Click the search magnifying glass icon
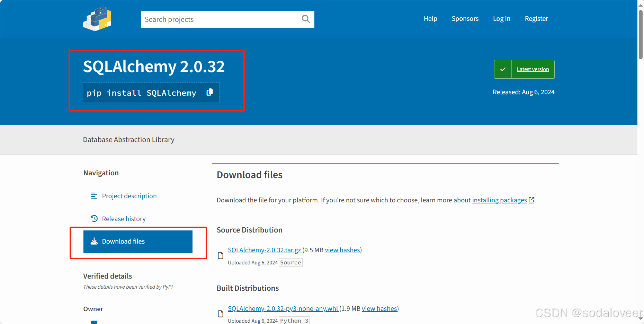 coord(305,19)
